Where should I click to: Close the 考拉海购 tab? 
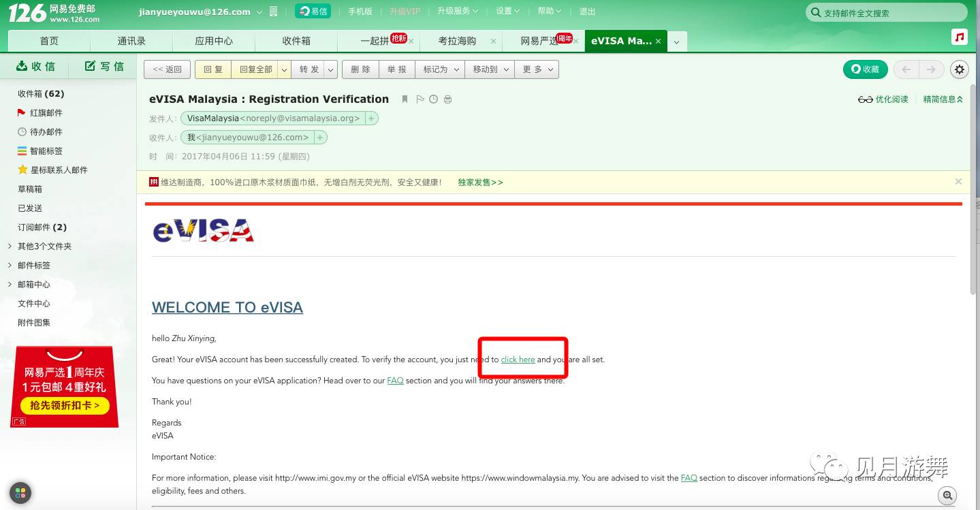click(494, 42)
